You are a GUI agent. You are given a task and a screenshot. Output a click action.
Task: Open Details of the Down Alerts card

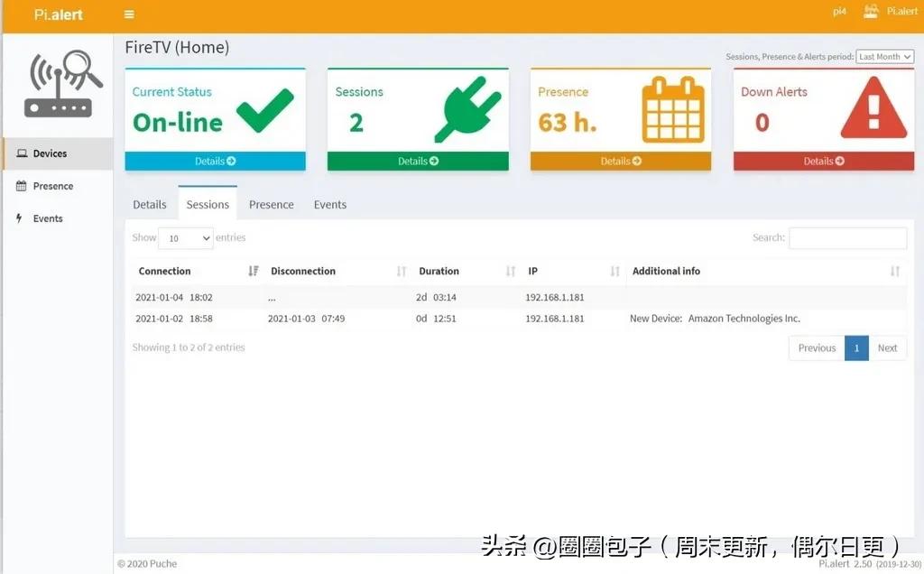[824, 161]
